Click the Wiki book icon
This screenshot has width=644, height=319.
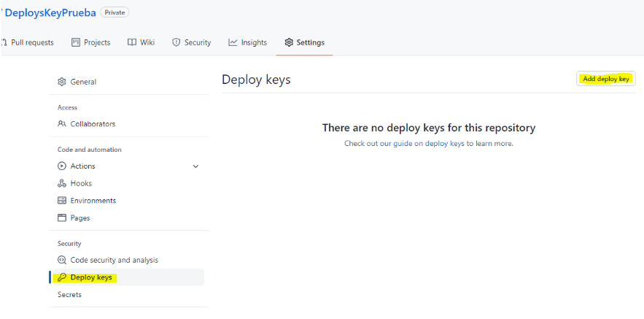(132, 42)
